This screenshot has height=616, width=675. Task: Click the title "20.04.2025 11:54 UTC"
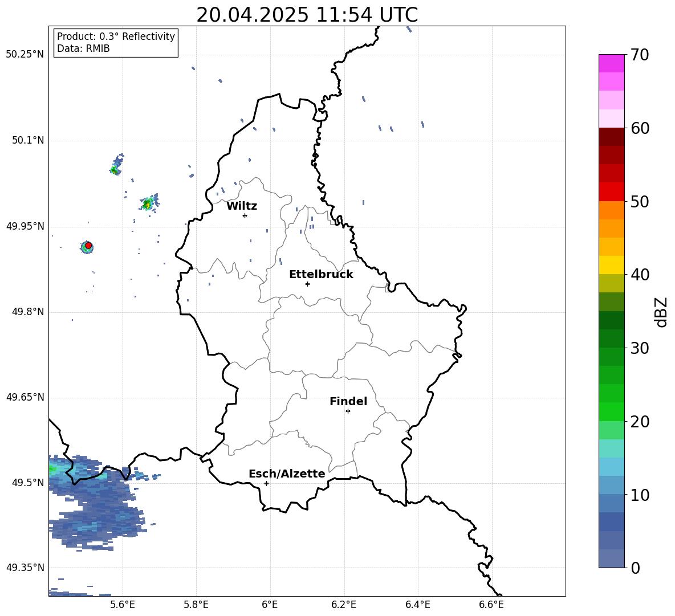pos(307,15)
